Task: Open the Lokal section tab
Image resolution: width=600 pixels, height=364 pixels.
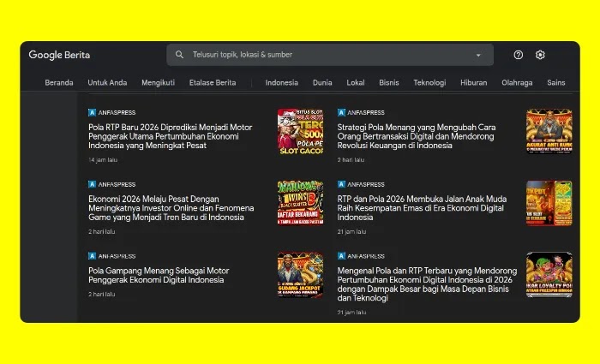Action: coord(356,82)
